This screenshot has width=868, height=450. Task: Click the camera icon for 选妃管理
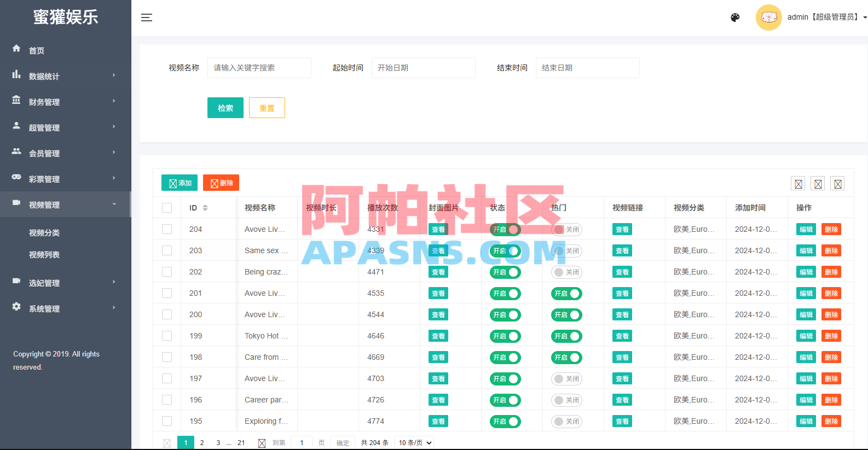16,280
